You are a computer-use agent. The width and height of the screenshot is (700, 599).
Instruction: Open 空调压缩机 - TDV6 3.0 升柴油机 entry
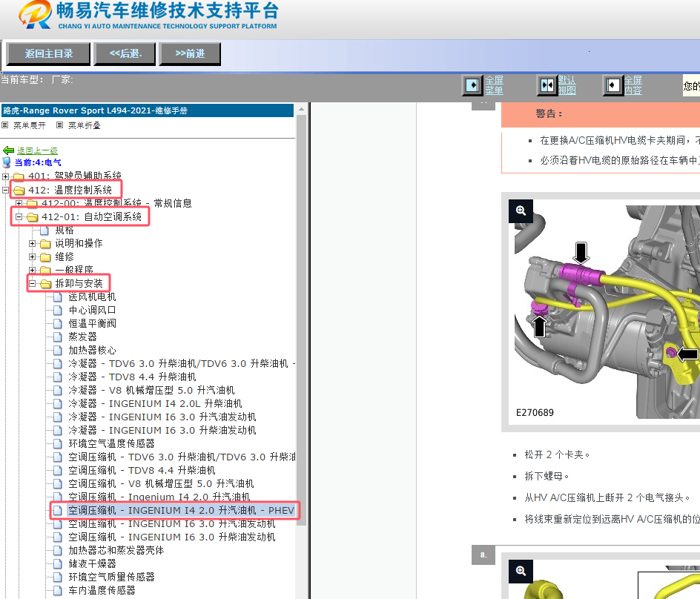click(x=182, y=457)
